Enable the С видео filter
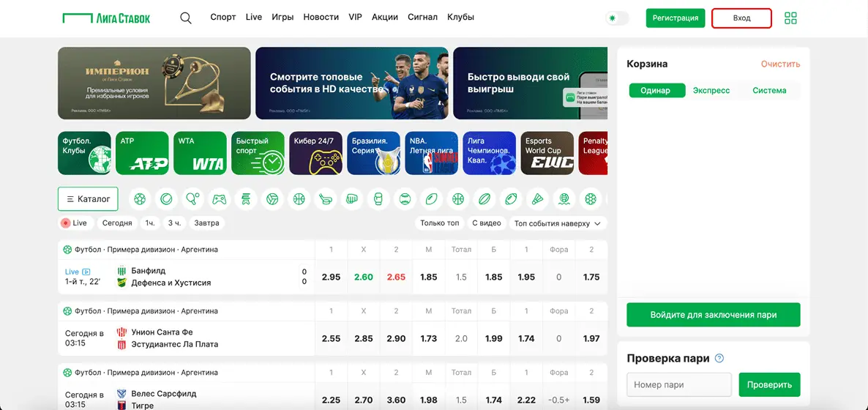The width and height of the screenshot is (868, 410). point(487,223)
